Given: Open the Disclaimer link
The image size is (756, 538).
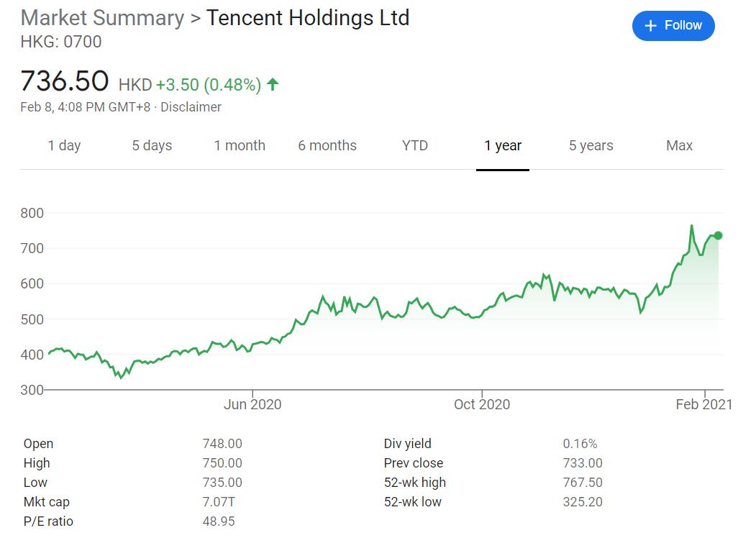Looking at the screenshot, I should tap(191, 107).
